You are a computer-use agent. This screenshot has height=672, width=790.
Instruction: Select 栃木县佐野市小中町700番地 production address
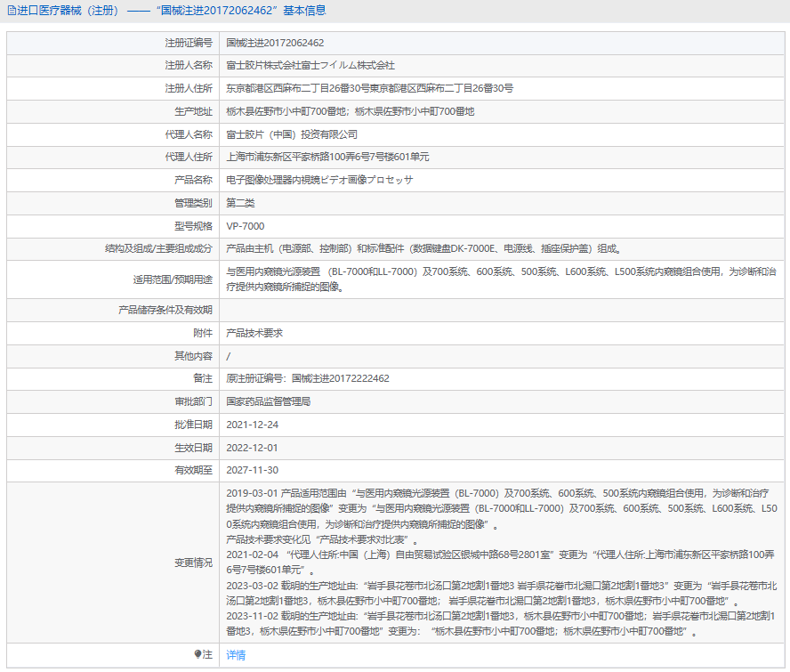tap(351, 111)
